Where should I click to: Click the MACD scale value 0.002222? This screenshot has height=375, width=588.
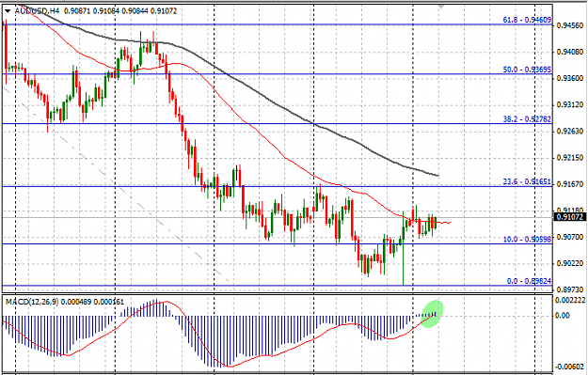[570, 300]
